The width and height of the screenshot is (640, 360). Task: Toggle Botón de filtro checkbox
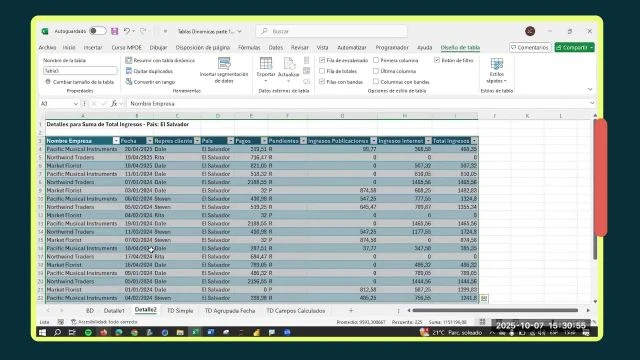click(x=437, y=60)
